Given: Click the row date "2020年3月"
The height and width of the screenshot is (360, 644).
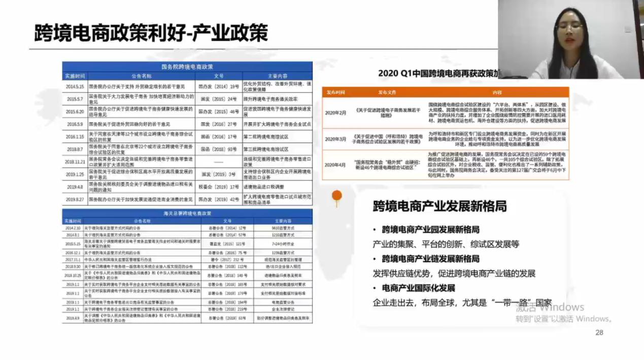Looking at the screenshot, I should point(336,139).
